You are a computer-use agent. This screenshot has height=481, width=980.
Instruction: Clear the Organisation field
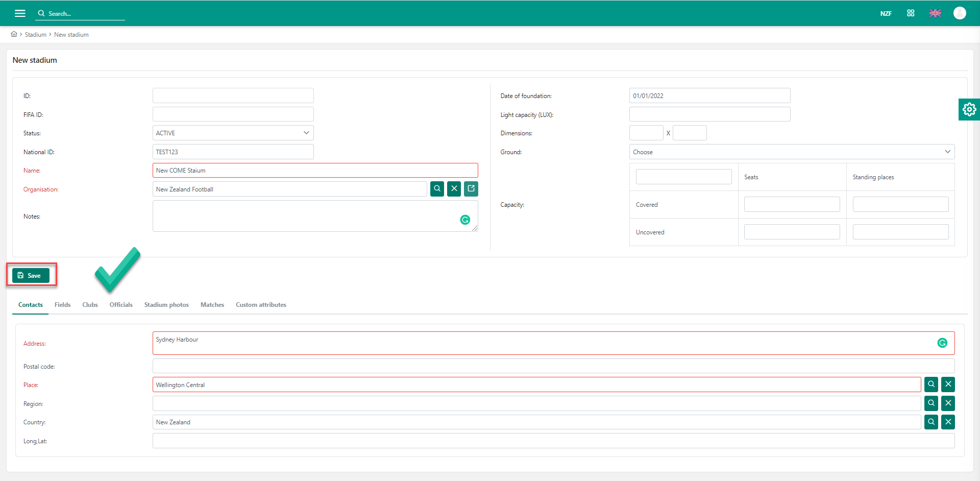(454, 189)
